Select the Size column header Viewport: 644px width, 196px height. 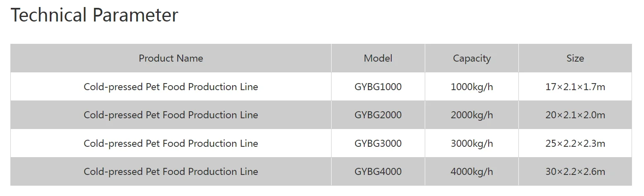[575, 58]
